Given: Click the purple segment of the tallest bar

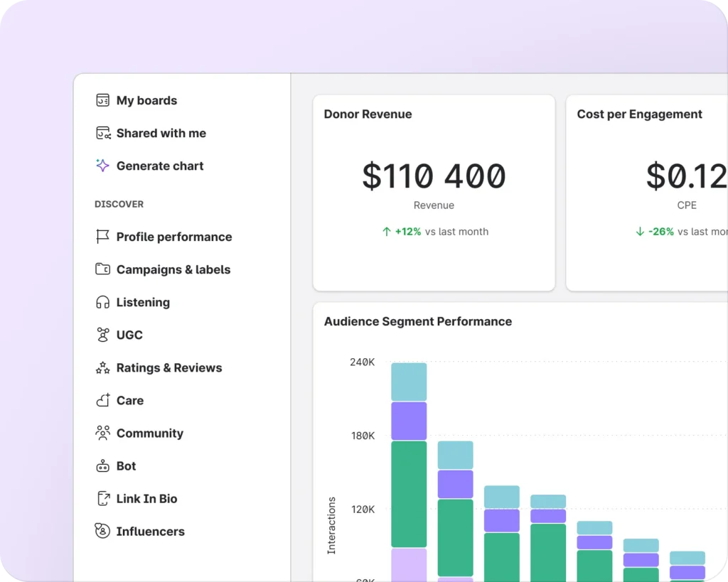Looking at the screenshot, I should (x=409, y=421).
